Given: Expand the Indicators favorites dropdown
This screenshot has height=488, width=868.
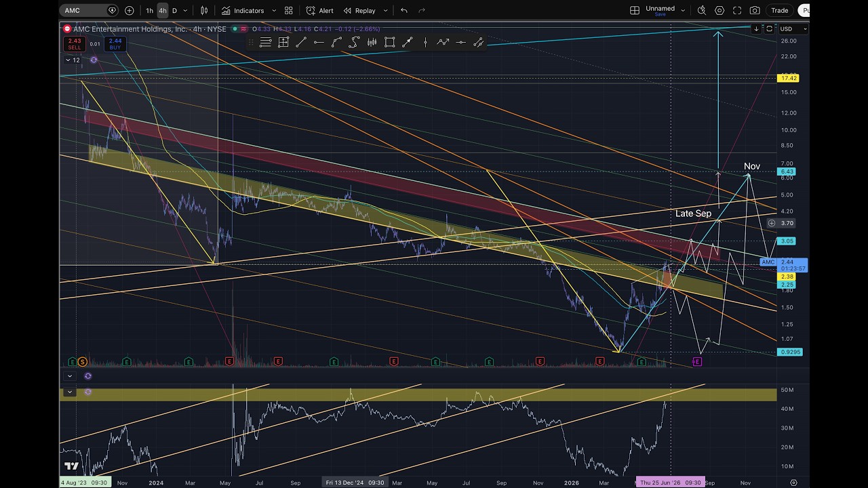Looking at the screenshot, I should coord(274,10).
